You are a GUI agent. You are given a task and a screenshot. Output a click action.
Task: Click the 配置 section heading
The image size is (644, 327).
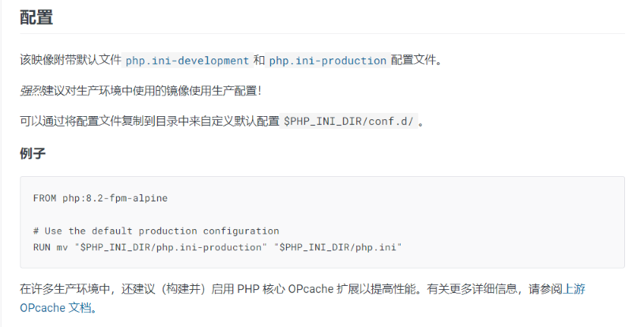click(36, 17)
